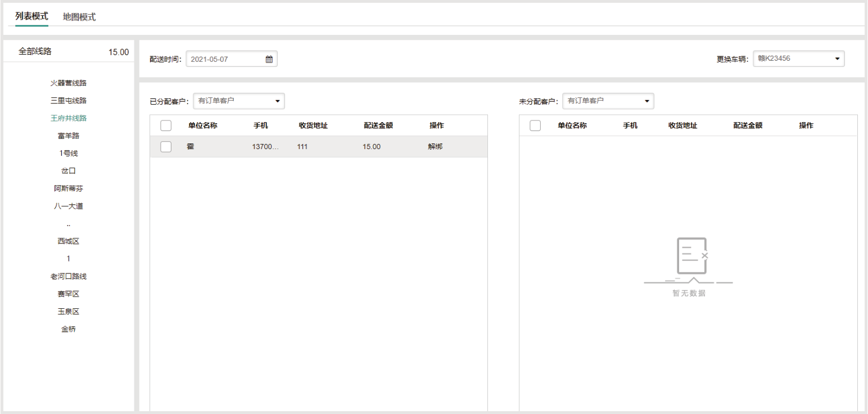Image resolution: width=868 pixels, height=414 pixels.
Task: Select the 西城区 route
Action: click(x=69, y=241)
